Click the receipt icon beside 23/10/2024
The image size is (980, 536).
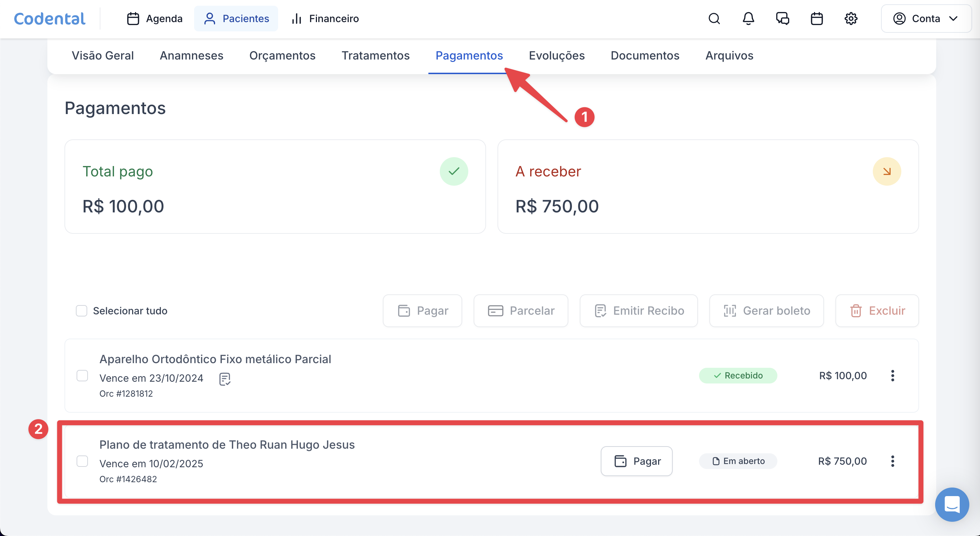point(224,379)
